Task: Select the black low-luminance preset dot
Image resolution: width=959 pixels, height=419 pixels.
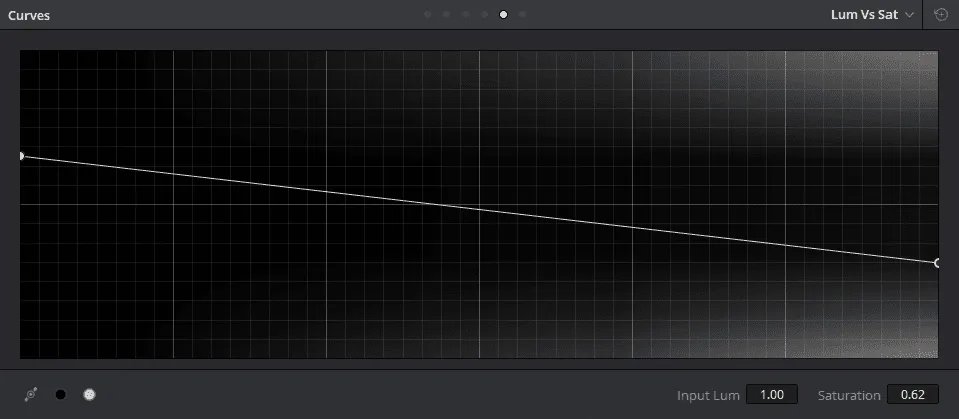Action: click(61, 395)
